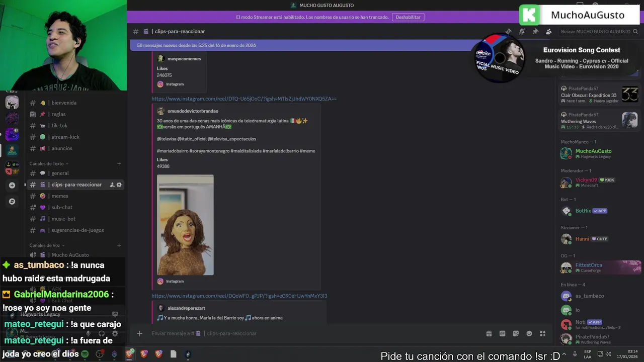This screenshot has width=644, height=362.
Task: Open the sticker picker icon
Action: [x=516, y=333]
